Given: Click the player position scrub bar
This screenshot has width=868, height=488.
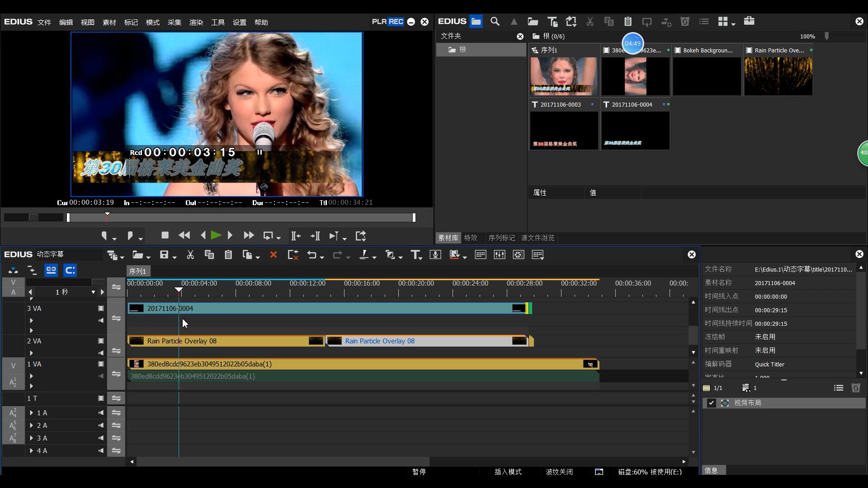Looking at the screenshot, I should click(x=241, y=217).
